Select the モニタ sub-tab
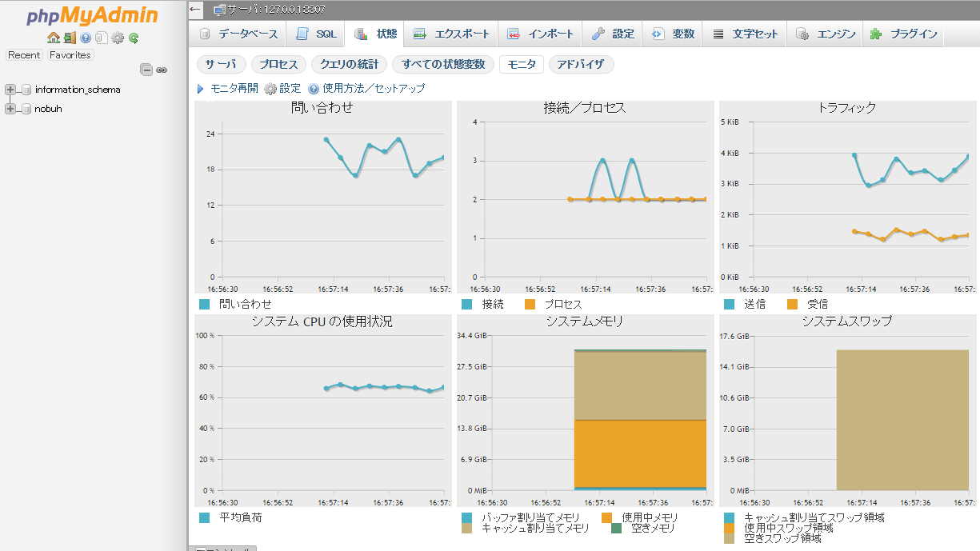The height and width of the screenshot is (551, 980). point(522,65)
